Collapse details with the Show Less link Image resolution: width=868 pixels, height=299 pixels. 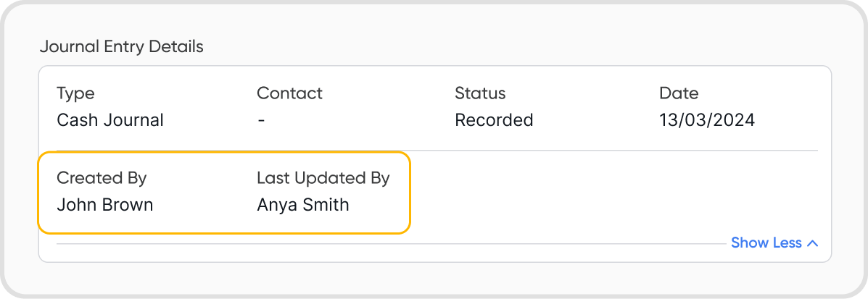[766, 243]
